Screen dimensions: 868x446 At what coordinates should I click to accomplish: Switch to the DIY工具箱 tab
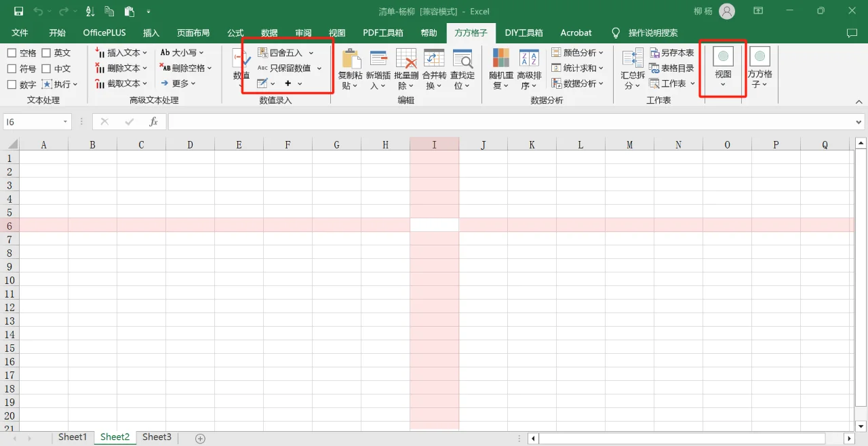coord(524,33)
